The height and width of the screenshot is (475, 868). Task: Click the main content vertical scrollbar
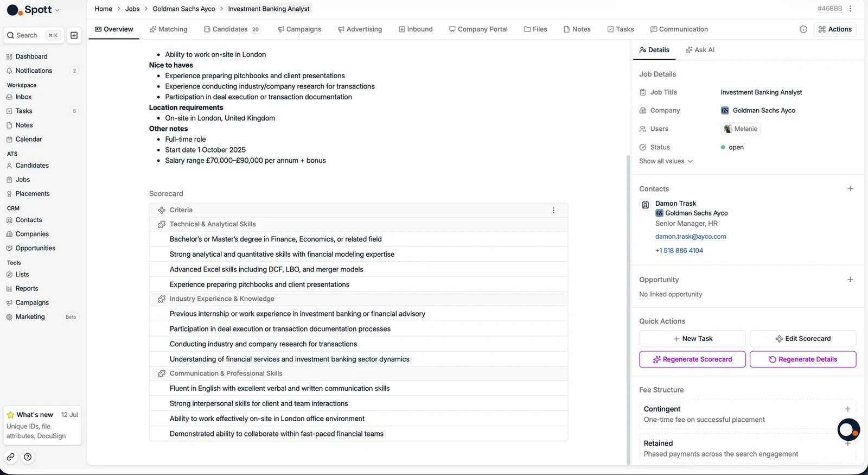[628, 309]
